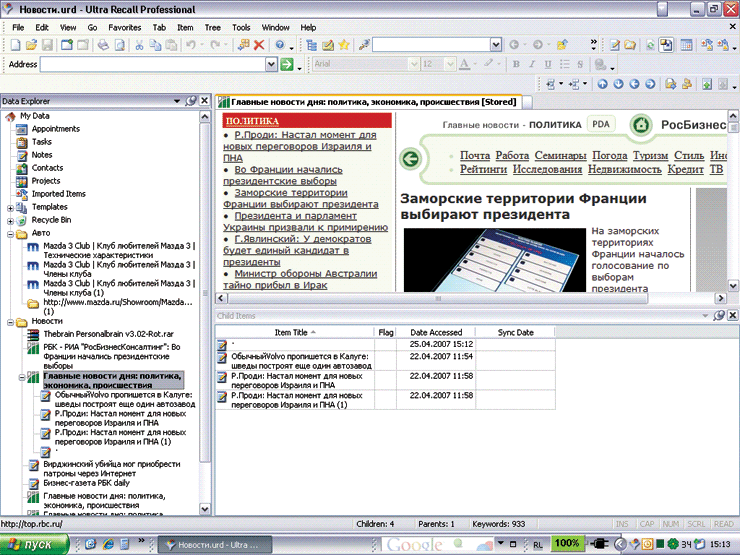Screen dimensions: 740x555
Task: Click the Data Explorer scroll down arrow
Action: coord(204,509)
